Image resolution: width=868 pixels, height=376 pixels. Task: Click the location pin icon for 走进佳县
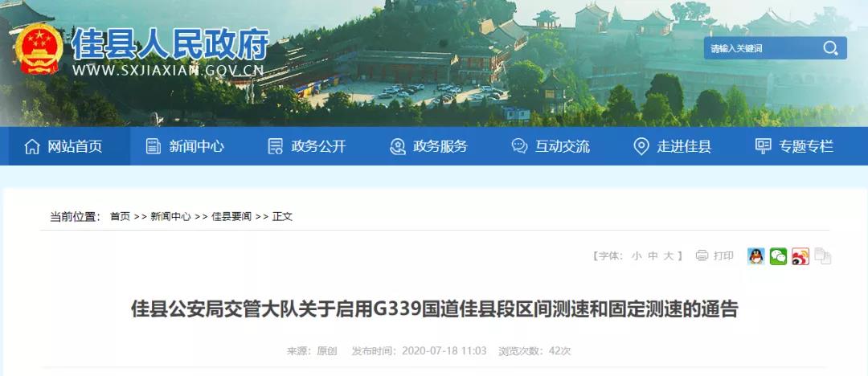coord(641,147)
